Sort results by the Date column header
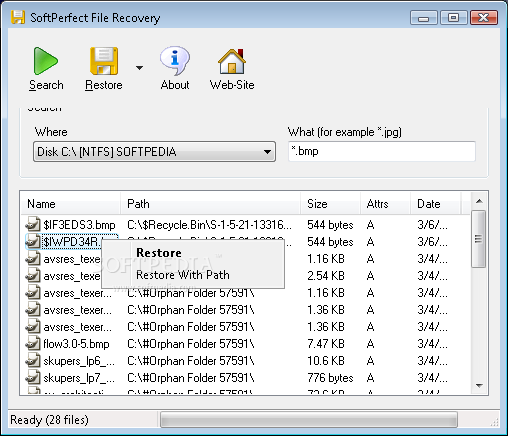 click(436, 204)
